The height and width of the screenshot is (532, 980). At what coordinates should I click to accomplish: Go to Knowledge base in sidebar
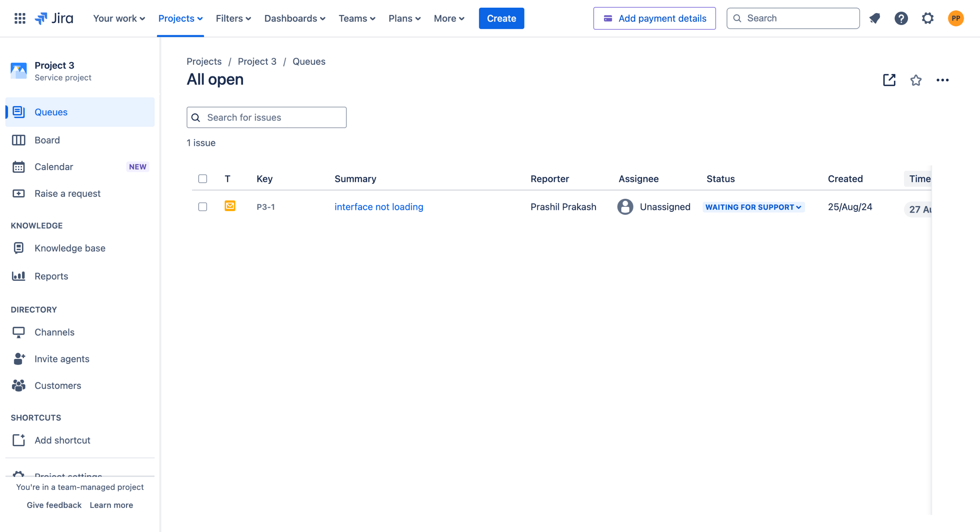pyautogui.click(x=70, y=248)
